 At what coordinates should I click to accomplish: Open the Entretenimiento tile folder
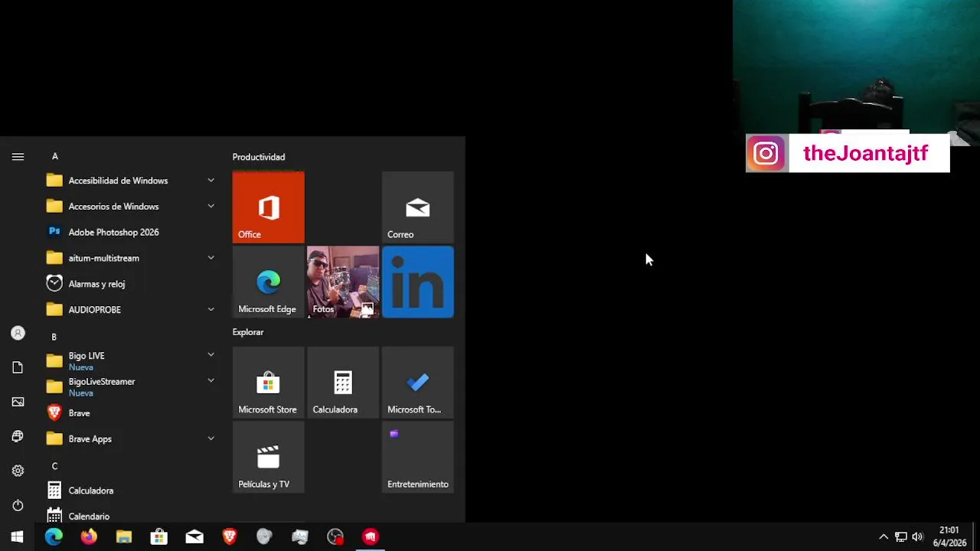click(417, 457)
